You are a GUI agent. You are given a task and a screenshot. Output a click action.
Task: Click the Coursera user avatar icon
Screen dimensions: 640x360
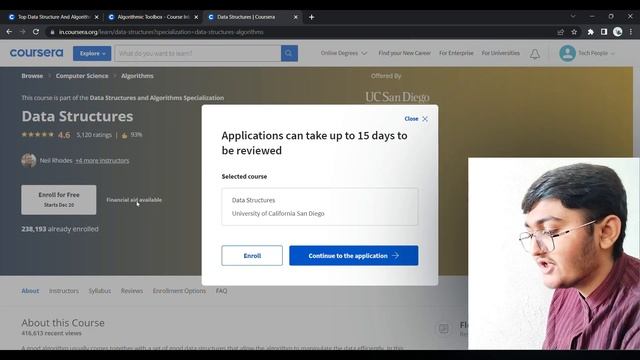pyautogui.click(x=567, y=53)
